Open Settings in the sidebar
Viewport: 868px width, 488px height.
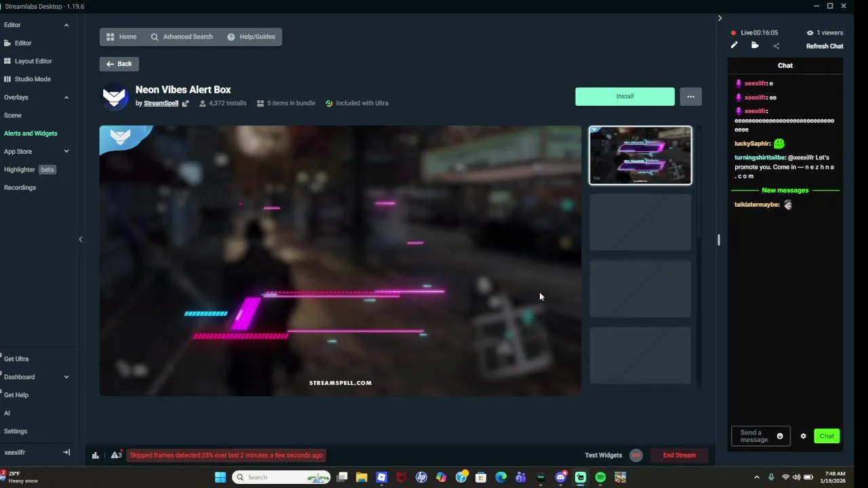click(x=16, y=431)
